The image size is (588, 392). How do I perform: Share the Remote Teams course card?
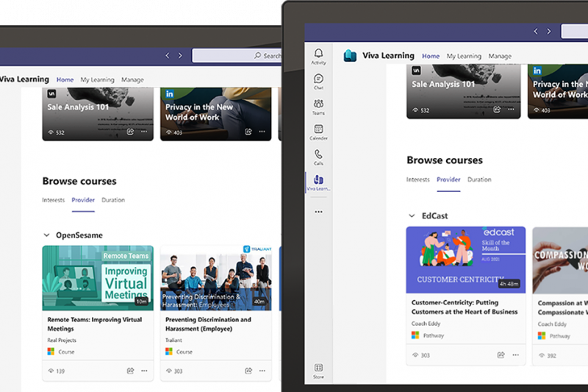(x=130, y=371)
